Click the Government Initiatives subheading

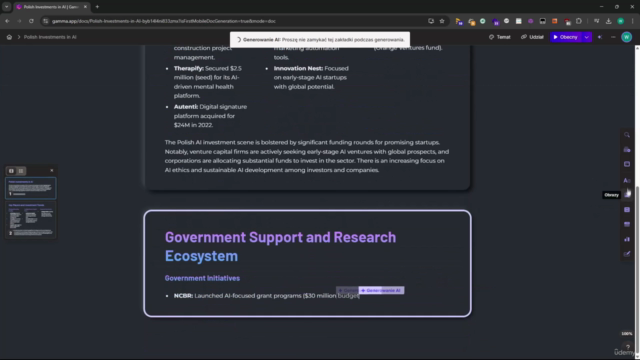(202, 278)
